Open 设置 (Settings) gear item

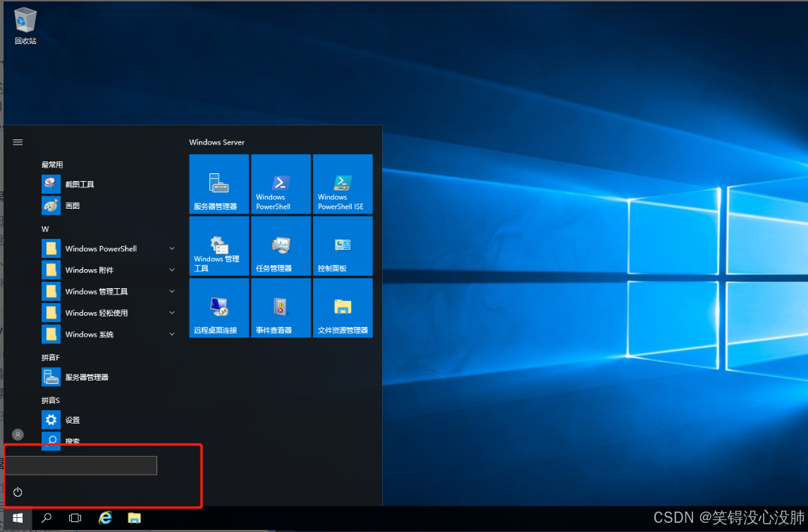[109, 420]
